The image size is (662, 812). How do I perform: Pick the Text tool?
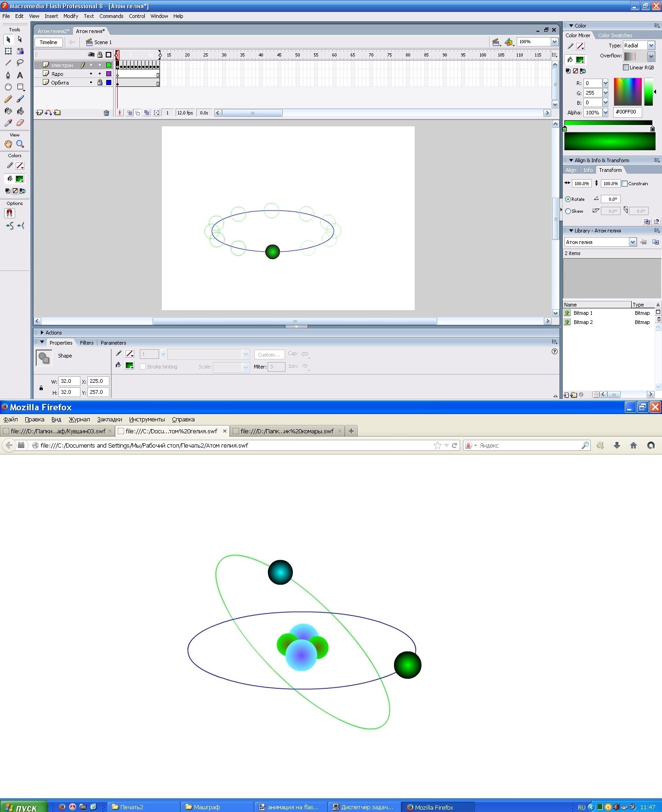click(x=20, y=75)
